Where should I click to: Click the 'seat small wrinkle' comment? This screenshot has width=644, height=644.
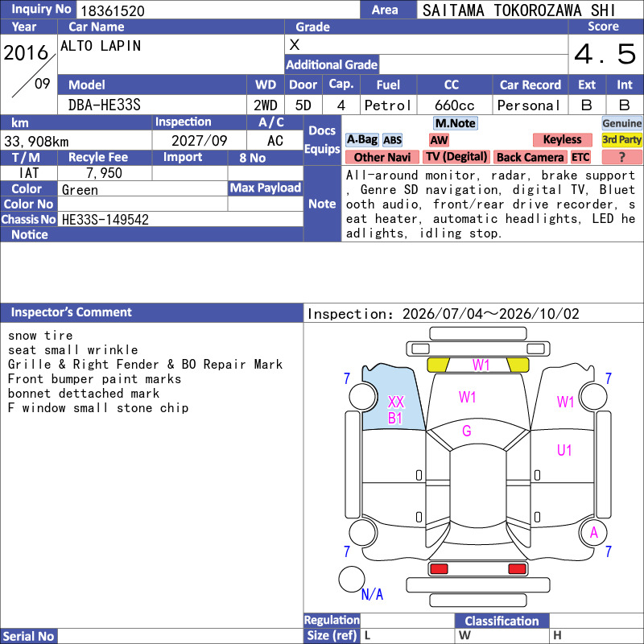(x=72, y=350)
